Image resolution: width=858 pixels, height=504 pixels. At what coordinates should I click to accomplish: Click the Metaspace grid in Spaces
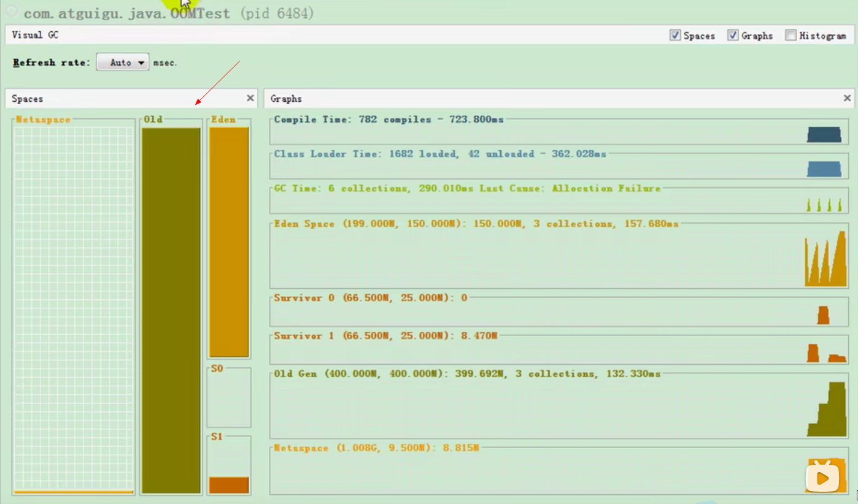(74, 308)
